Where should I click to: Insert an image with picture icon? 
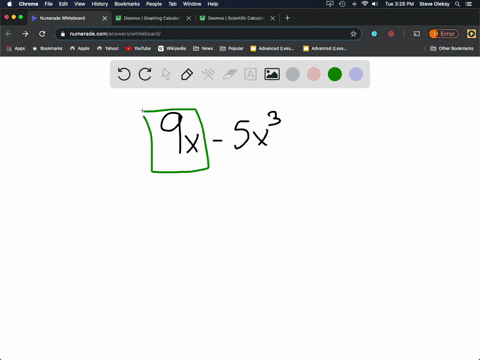[272, 74]
